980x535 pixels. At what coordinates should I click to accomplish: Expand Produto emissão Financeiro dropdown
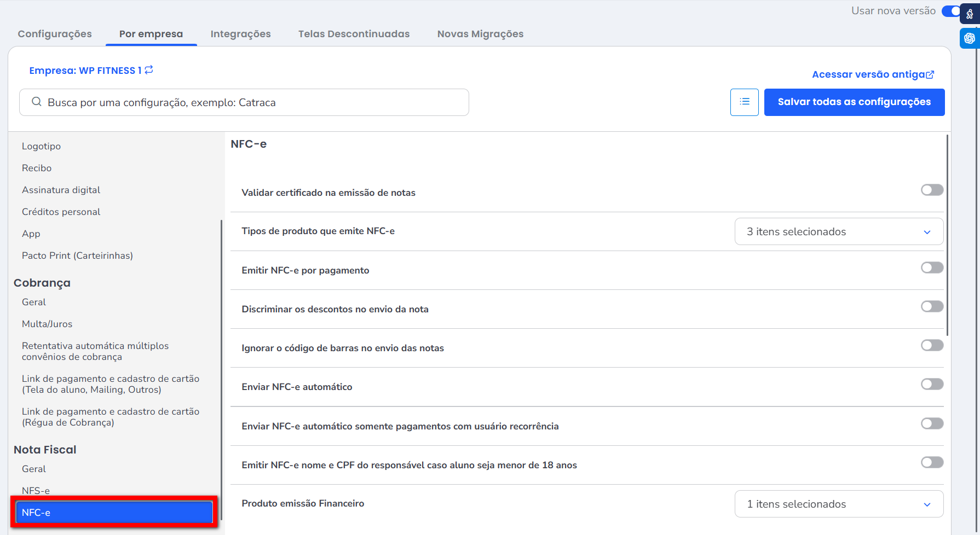tap(839, 504)
